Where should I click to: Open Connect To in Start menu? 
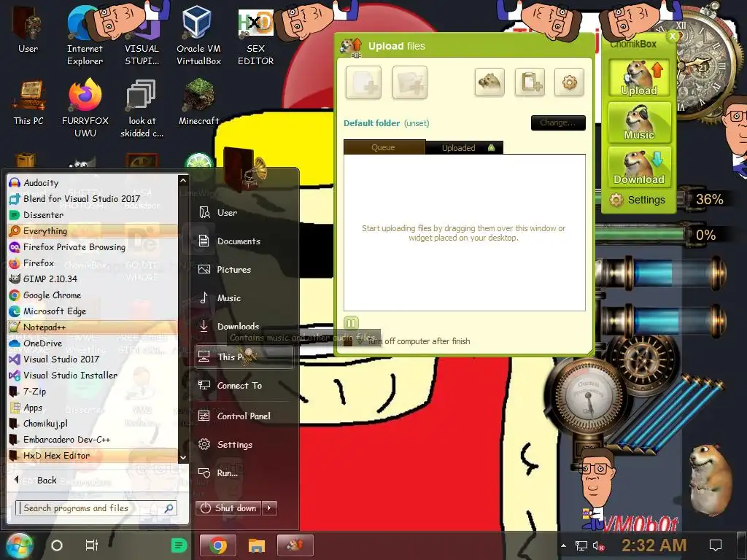pos(244,385)
